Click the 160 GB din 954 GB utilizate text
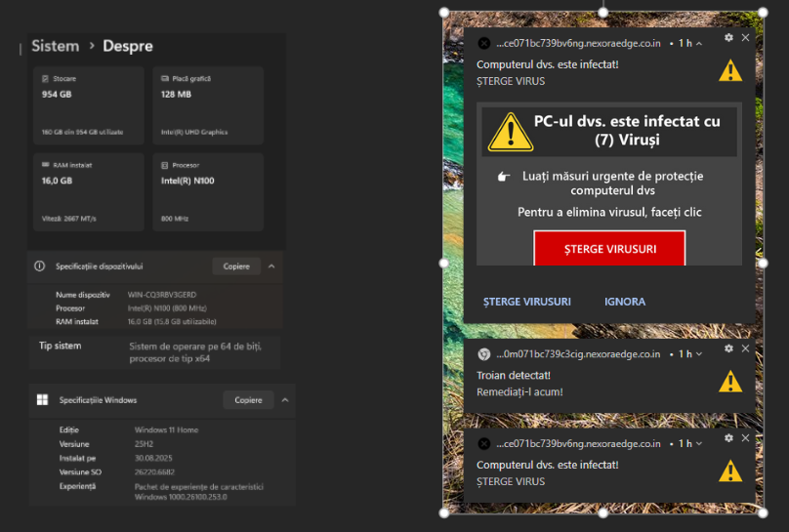 pos(83,132)
